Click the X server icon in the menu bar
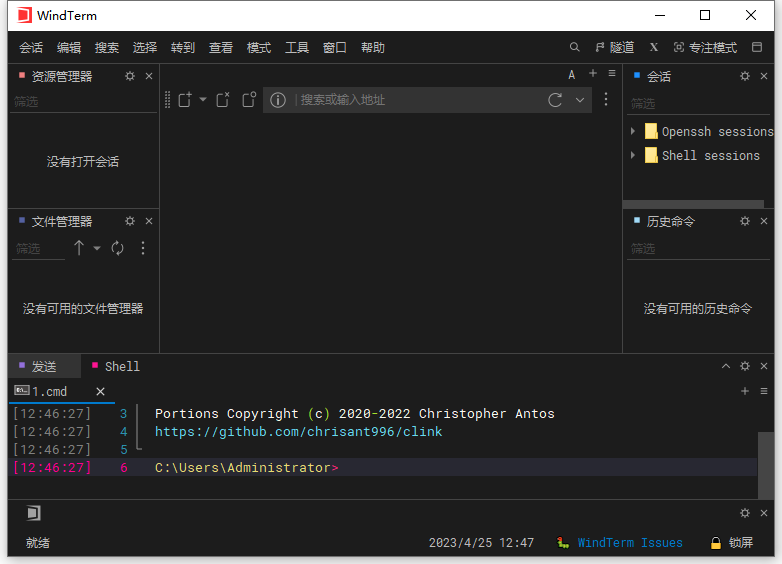Screen dimensions: 782x564 click(x=654, y=47)
